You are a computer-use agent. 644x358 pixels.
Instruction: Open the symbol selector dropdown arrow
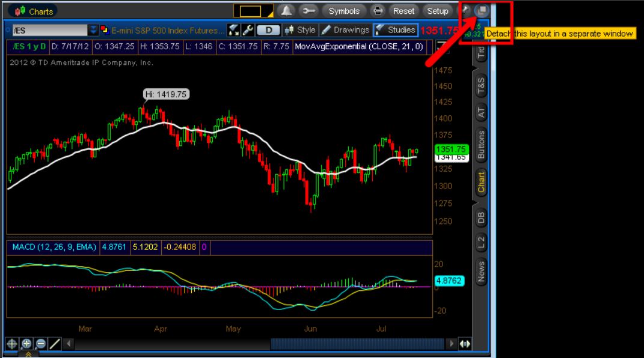(93, 30)
